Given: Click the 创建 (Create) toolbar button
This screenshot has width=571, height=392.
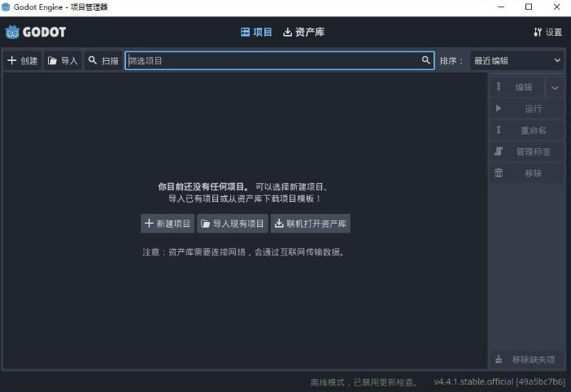Looking at the screenshot, I should [23, 60].
